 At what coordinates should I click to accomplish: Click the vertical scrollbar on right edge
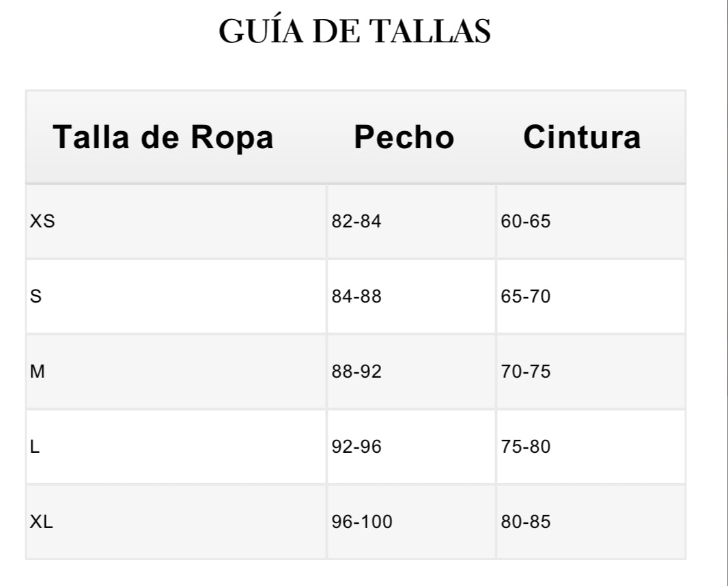727,293
